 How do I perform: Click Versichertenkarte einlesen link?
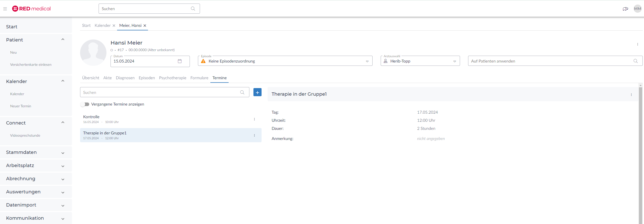[x=31, y=65]
